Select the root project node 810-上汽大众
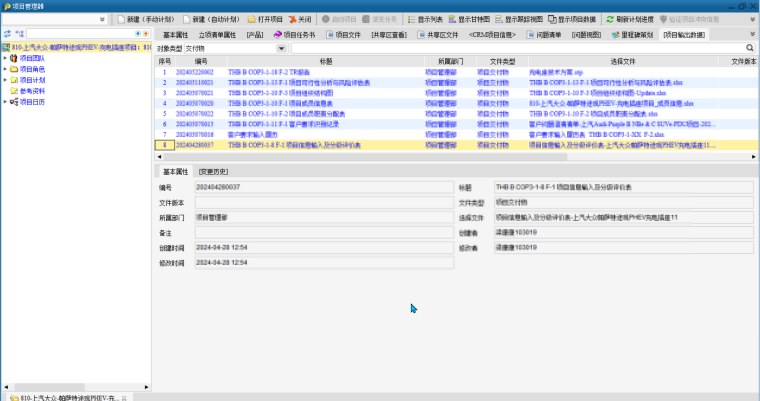This screenshot has height=401, width=760. point(81,48)
